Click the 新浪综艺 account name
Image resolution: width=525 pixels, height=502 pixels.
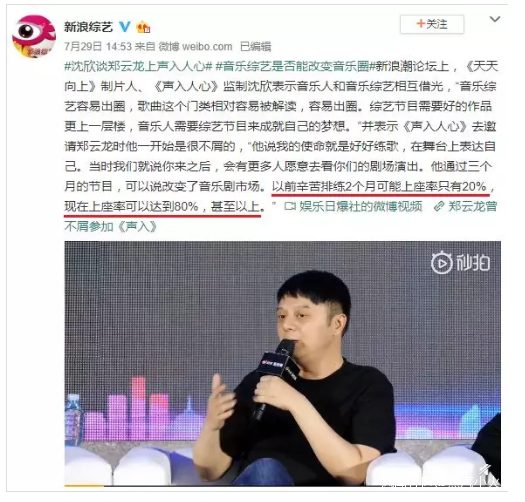[x=88, y=26]
